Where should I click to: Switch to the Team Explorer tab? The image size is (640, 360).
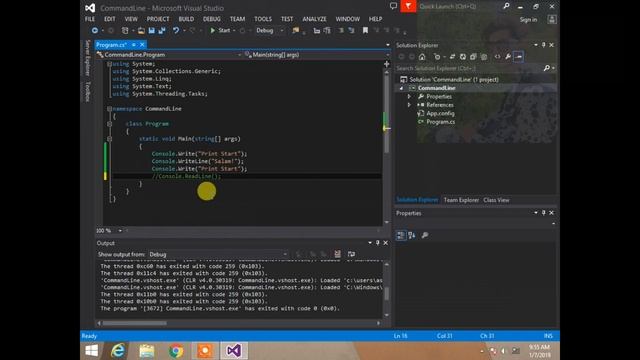(x=461, y=200)
